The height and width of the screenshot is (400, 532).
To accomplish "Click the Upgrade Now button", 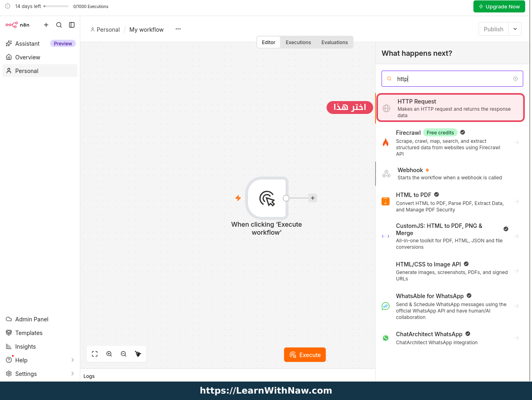I will [499, 6].
